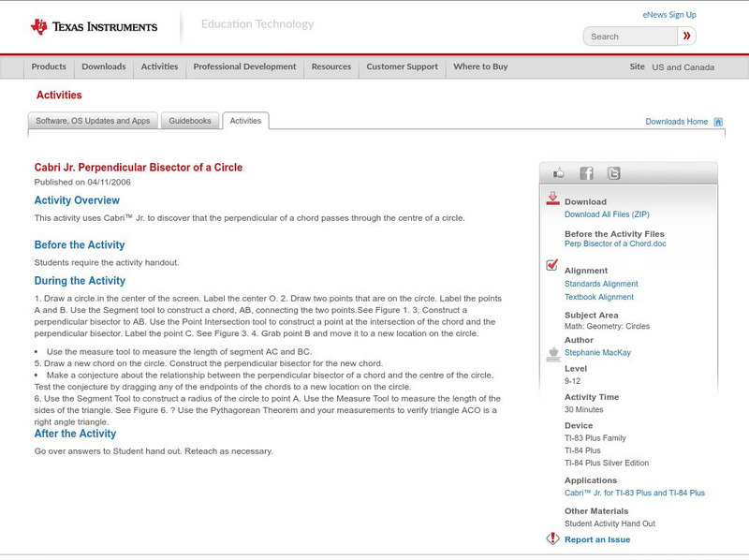The height and width of the screenshot is (560, 749).
Task: Open the Professional Development menu
Action: pos(244,67)
